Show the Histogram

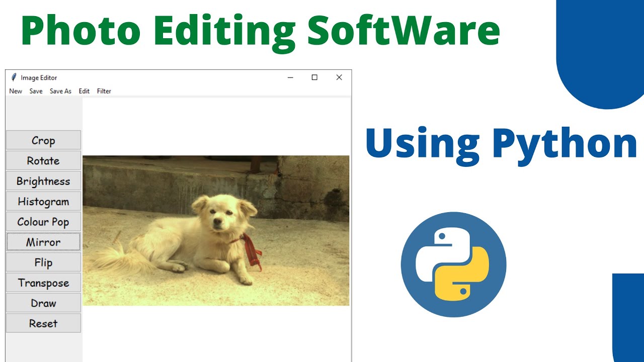point(43,202)
